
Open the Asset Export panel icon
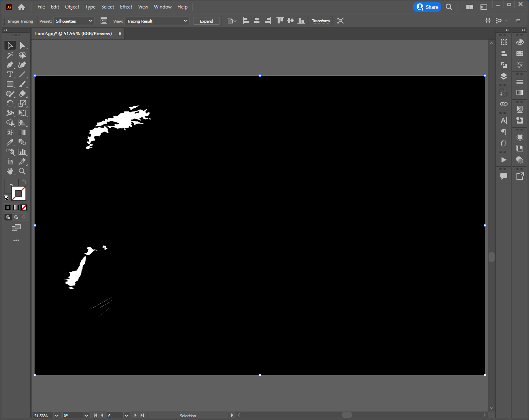[x=520, y=176]
